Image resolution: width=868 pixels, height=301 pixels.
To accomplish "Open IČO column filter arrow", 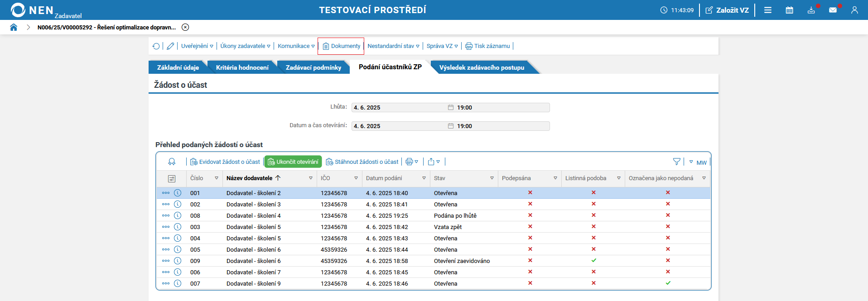I will pyautogui.click(x=356, y=178).
